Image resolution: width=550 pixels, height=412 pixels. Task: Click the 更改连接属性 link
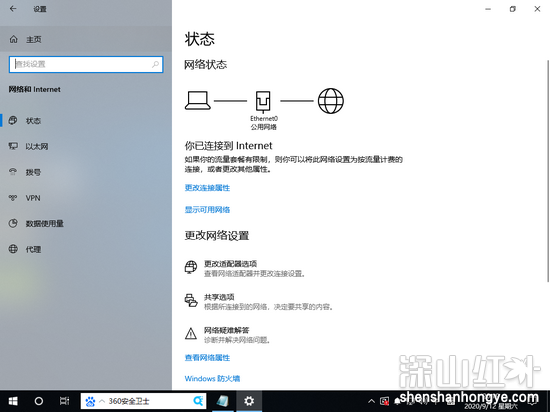tap(207, 188)
